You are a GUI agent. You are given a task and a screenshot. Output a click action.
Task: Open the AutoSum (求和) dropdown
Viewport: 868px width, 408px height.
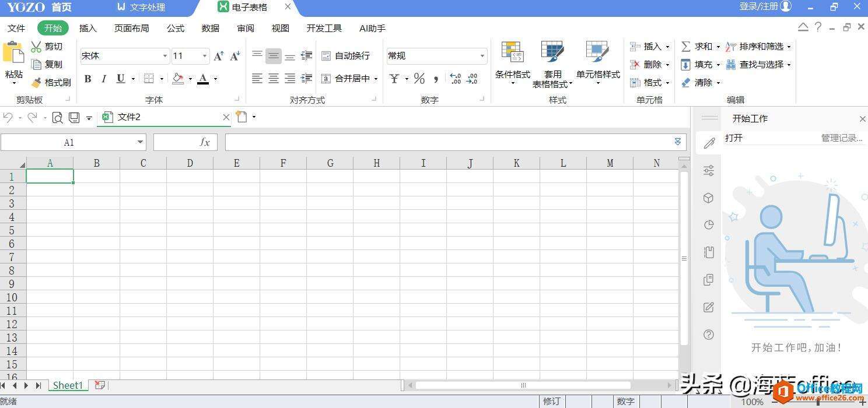pos(700,47)
